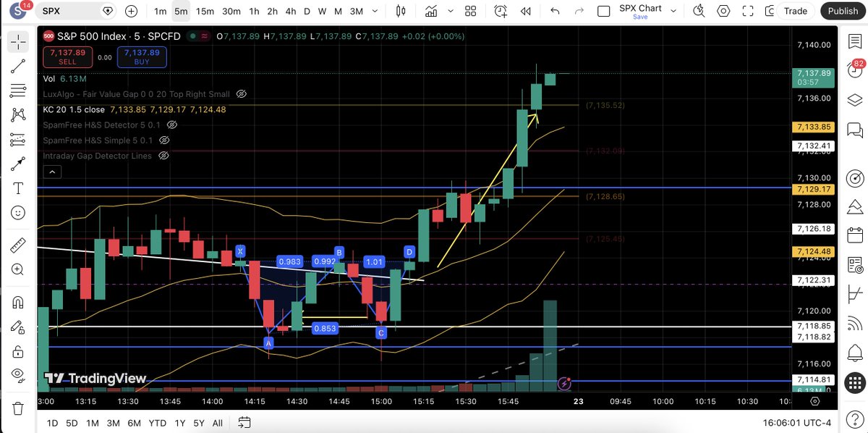Image resolution: width=868 pixels, height=433 pixels.
Task: Toggle magnet mode in drawing toolbar
Action: point(18,302)
